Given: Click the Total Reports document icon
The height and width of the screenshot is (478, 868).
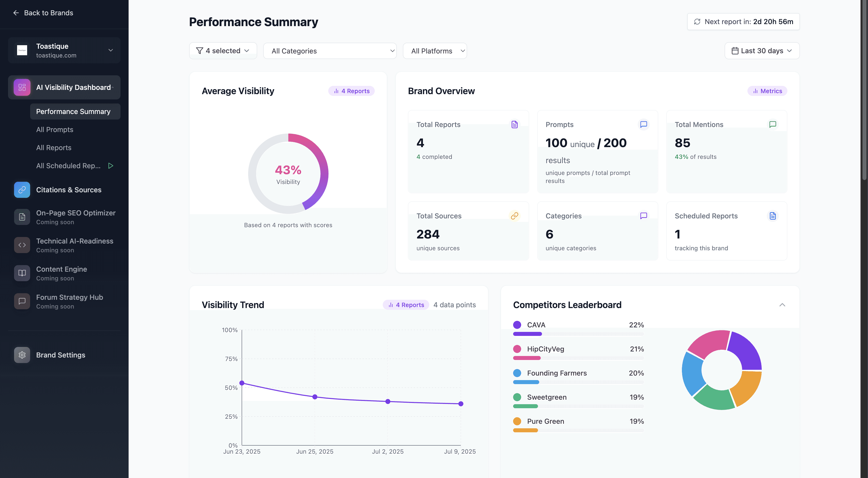Looking at the screenshot, I should [514, 124].
